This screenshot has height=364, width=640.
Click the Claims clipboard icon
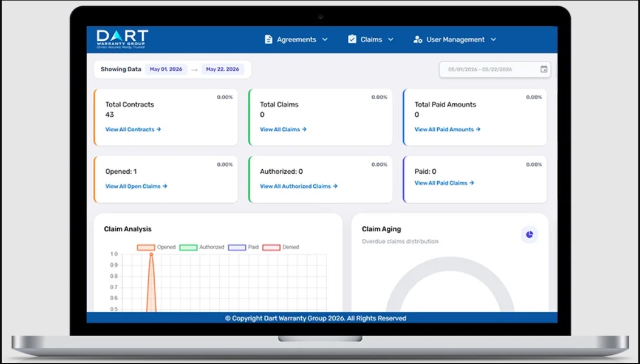pyautogui.click(x=352, y=39)
